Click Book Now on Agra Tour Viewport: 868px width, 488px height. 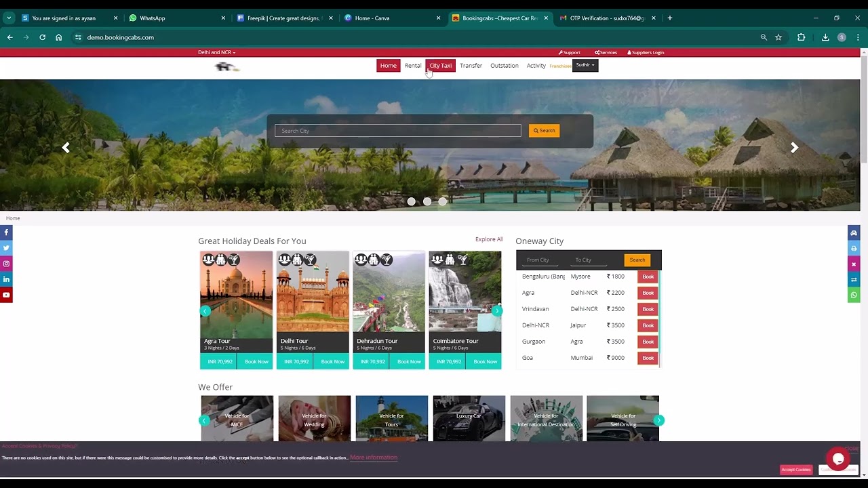[x=256, y=362]
